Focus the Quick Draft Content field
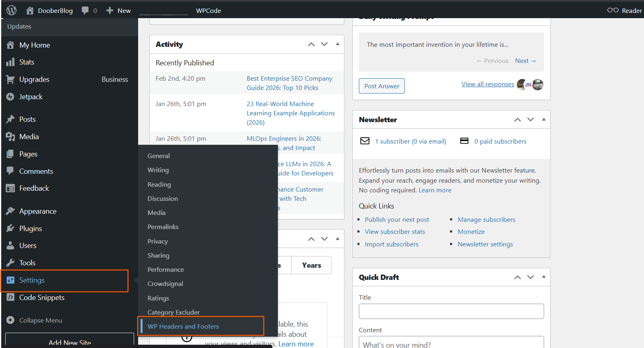 point(451,342)
